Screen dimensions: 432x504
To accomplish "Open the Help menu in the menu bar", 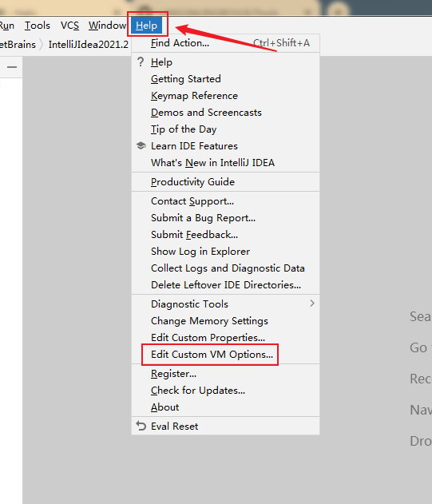I will pyautogui.click(x=146, y=25).
